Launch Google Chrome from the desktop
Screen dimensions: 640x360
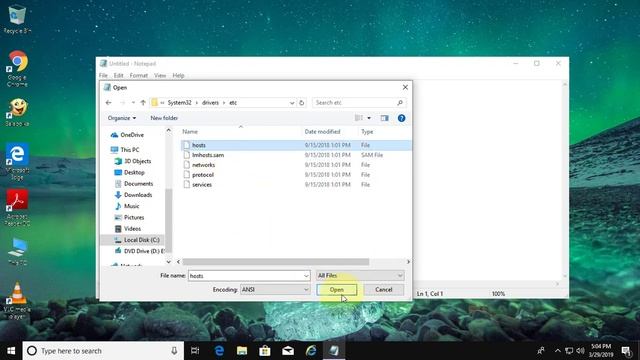[x=17, y=69]
